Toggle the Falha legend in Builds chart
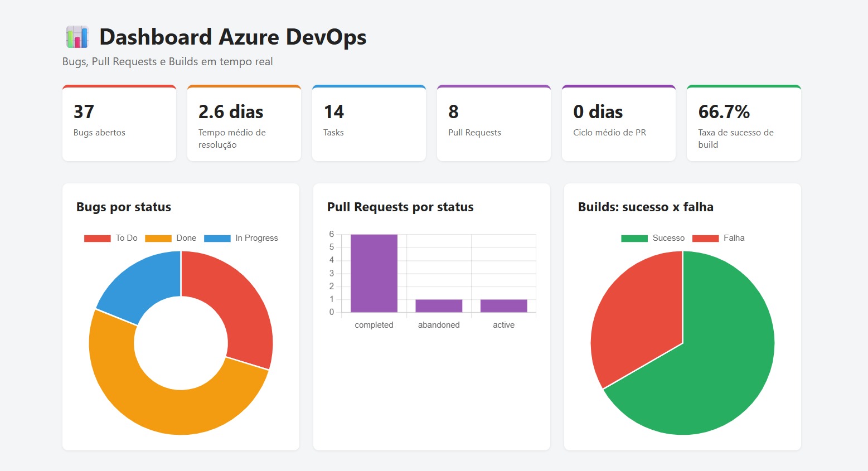This screenshot has height=471, width=868. (718, 238)
